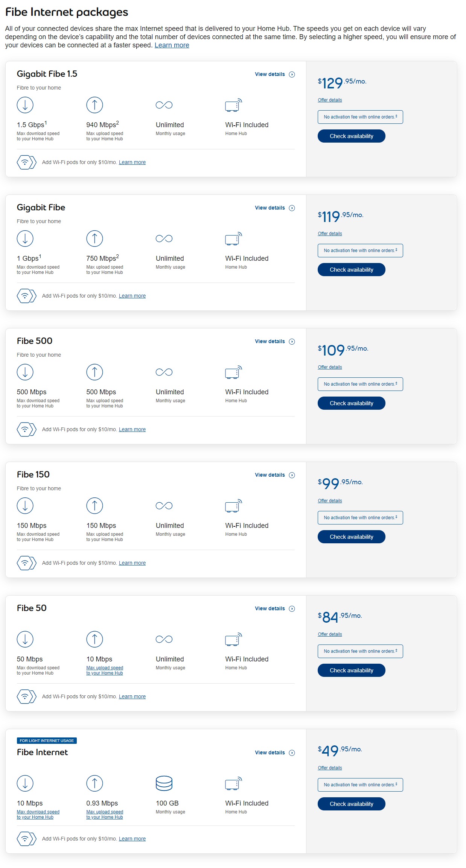Click the Max download speed link for Fibe Internet

coord(38,815)
